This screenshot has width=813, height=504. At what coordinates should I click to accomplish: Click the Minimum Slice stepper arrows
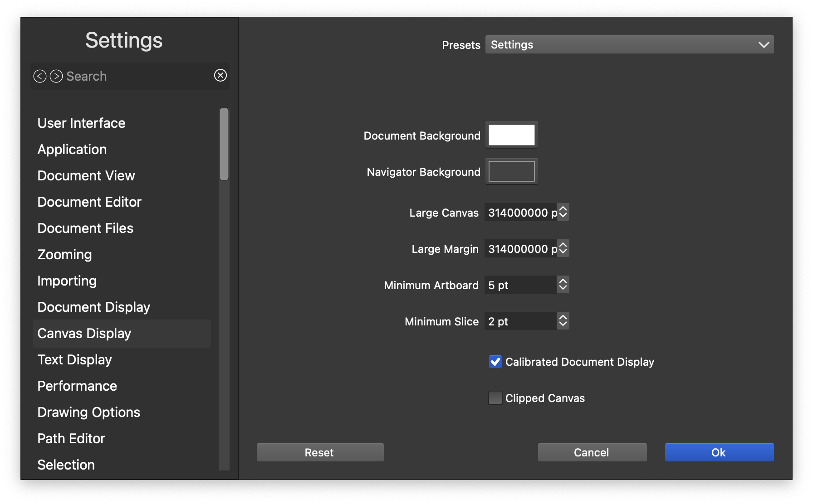pos(563,321)
